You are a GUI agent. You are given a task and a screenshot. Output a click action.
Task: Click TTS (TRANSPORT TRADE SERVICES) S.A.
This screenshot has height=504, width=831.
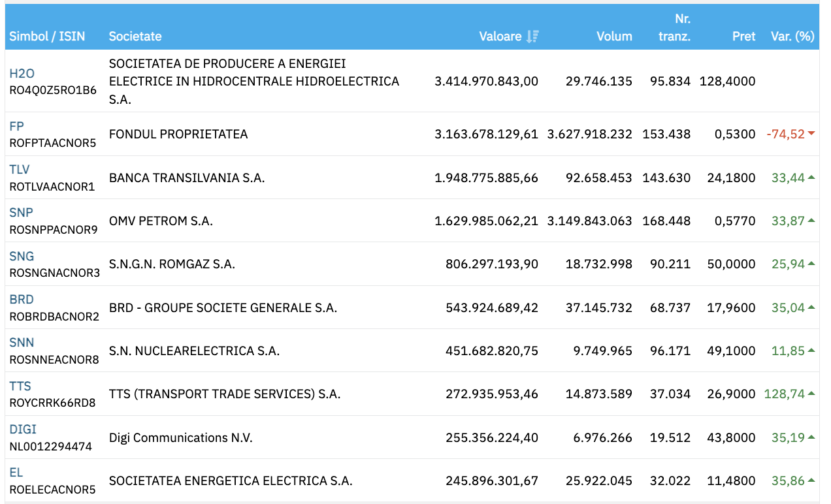coord(225,394)
